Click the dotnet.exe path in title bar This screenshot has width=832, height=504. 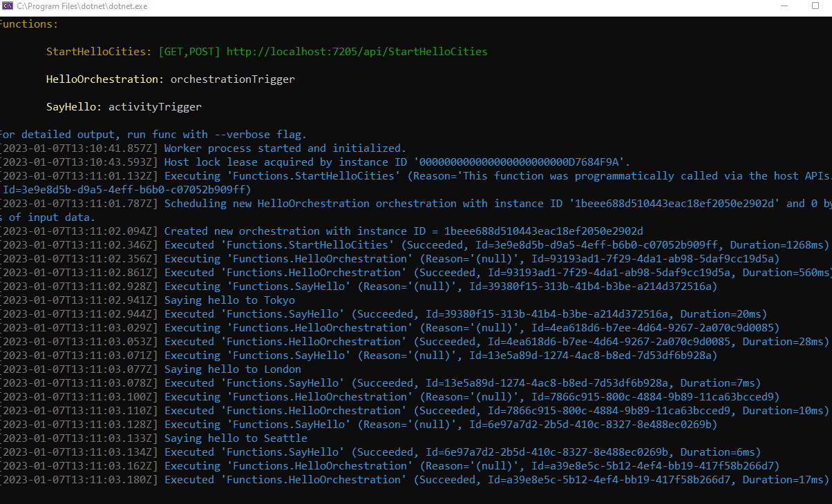click(x=82, y=6)
